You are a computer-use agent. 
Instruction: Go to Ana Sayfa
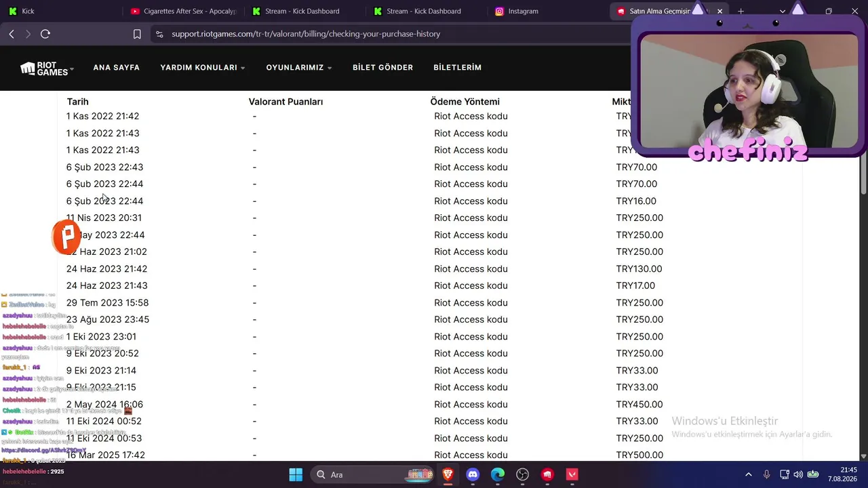117,68
